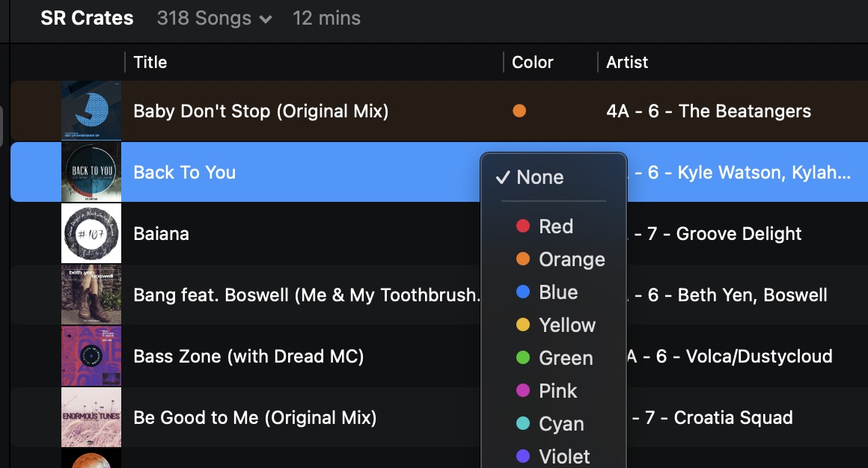This screenshot has width=868, height=468.
Task: Click the orange color dot for Baby Don't Stop
Action: pyautogui.click(x=519, y=111)
